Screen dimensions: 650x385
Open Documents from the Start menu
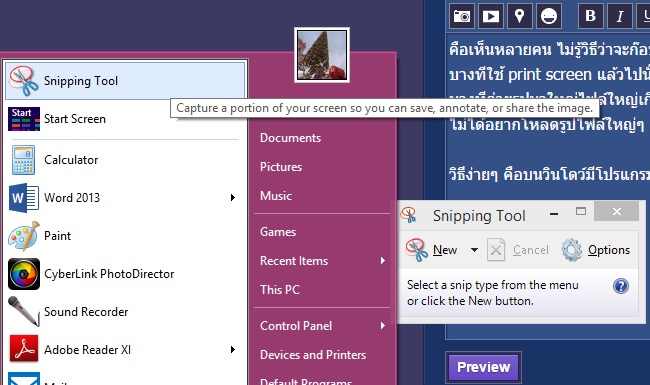[x=290, y=138]
